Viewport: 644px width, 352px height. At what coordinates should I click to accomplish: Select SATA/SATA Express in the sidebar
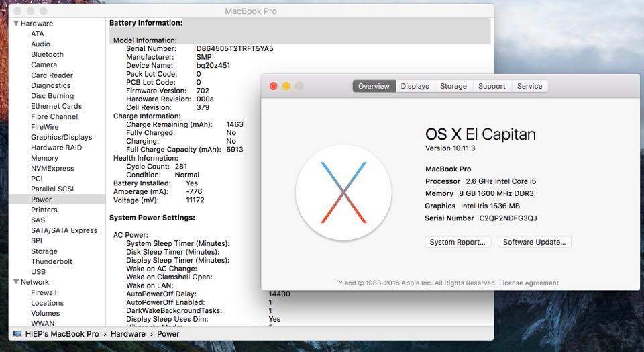[64, 230]
